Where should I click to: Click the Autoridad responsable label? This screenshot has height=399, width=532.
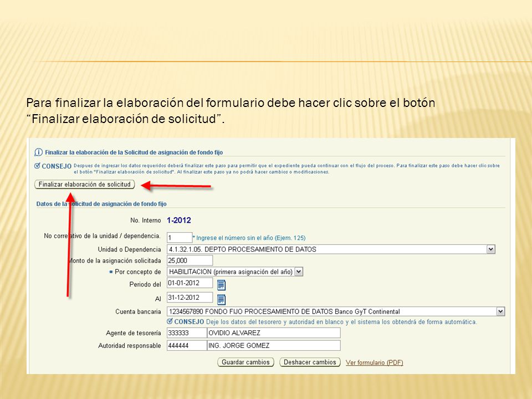point(130,345)
